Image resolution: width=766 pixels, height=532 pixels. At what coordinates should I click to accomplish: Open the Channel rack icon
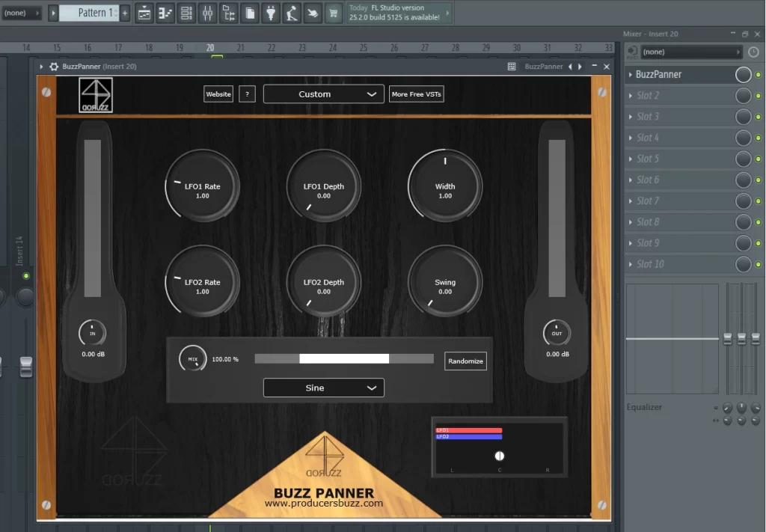(x=185, y=13)
